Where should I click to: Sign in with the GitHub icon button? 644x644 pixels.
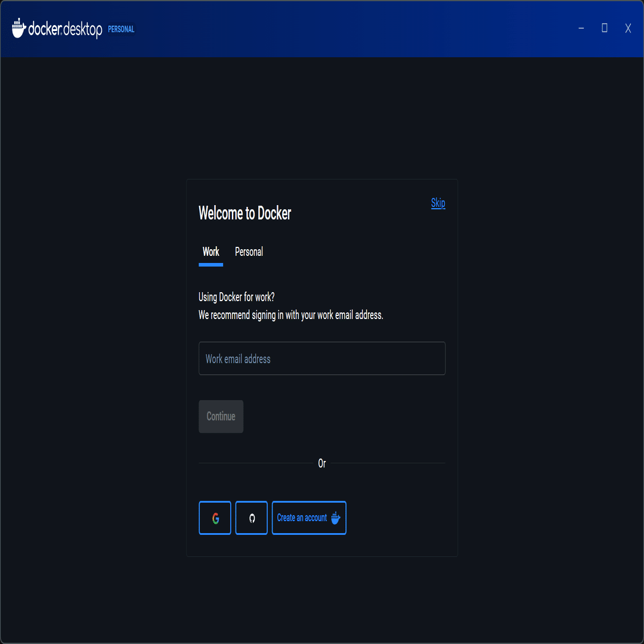tap(252, 518)
